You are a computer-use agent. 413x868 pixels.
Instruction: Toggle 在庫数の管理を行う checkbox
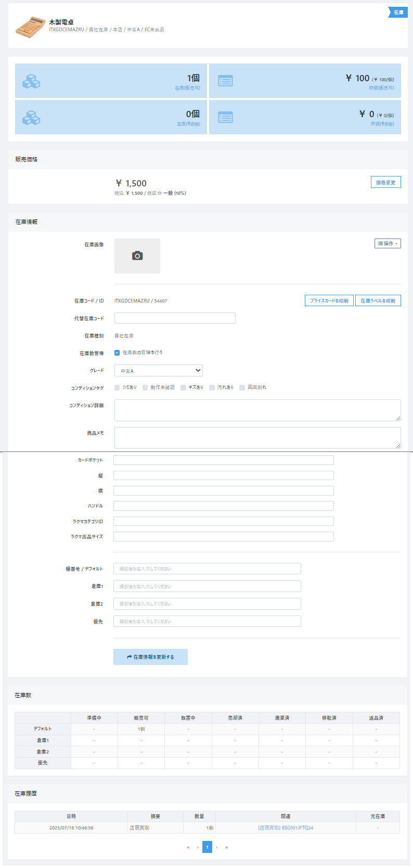[x=117, y=353]
